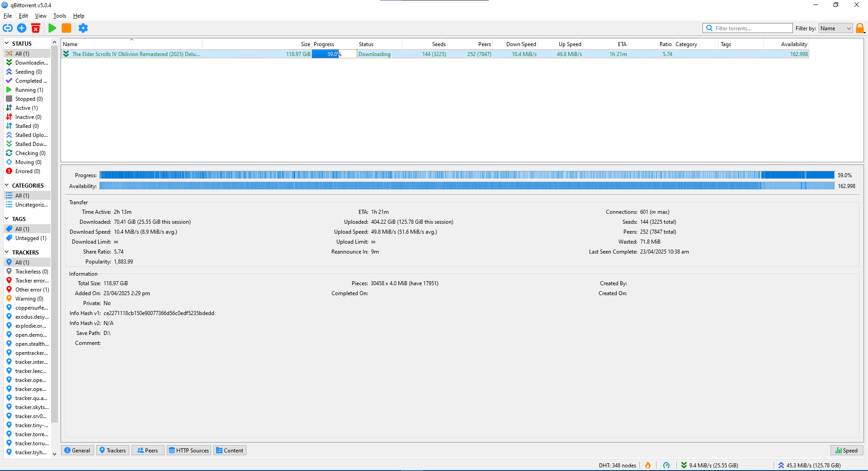Screen dimensions: 868x471
Task: Open the File menu
Action: tap(8, 16)
